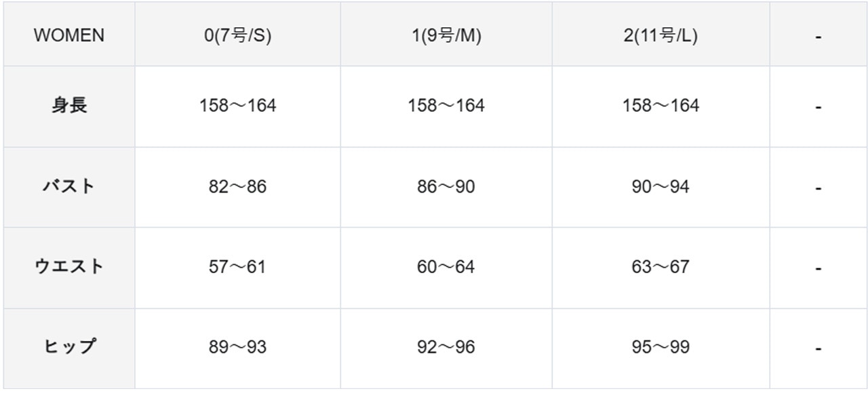Click the L size hip value 95～99
Screen dimensions: 868x408
point(660,347)
